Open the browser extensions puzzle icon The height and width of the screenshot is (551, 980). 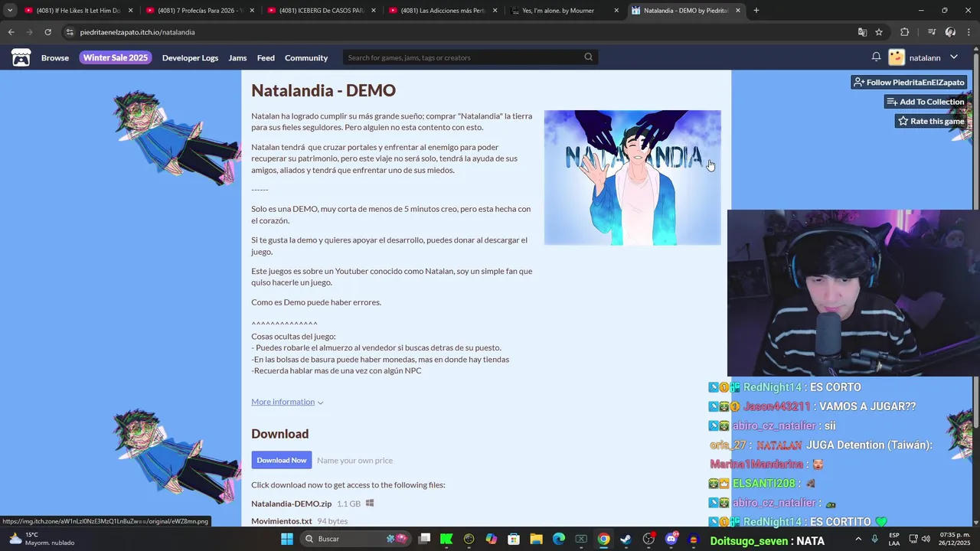(904, 32)
